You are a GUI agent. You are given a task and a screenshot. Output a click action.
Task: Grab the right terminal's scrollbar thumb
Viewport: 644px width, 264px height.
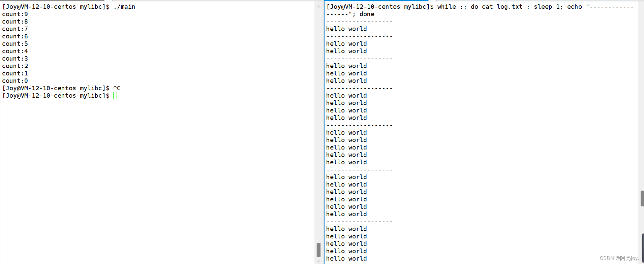[x=642, y=199]
